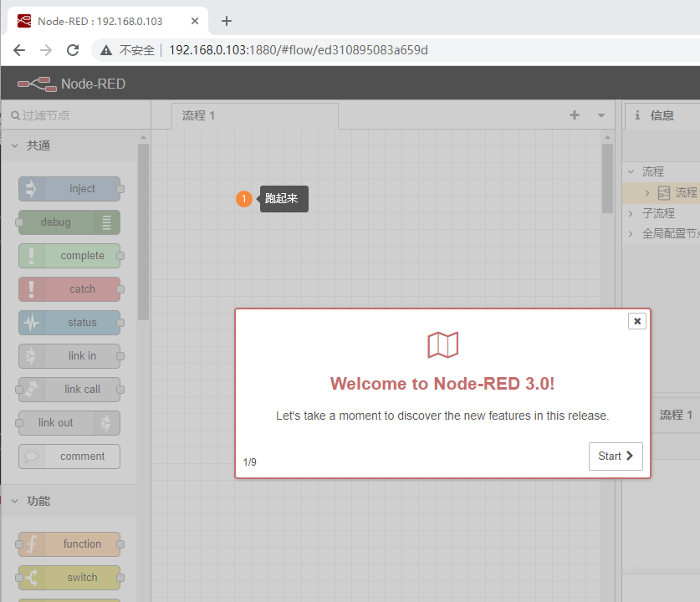Click the Node-RED logo in header

pyautogui.click(x=37, y=84)
